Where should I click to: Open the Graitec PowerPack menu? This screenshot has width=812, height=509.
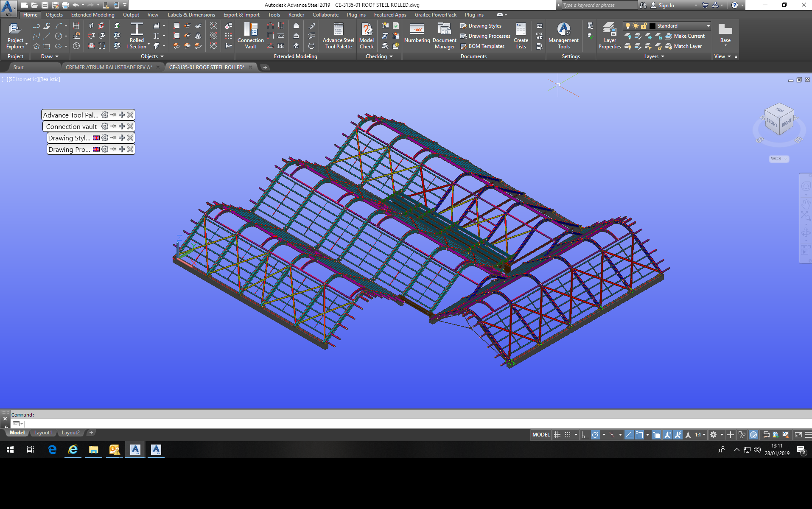[x=435, y=14]
